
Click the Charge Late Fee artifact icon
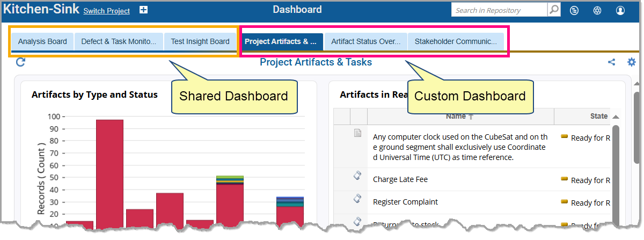coord(357,176)
